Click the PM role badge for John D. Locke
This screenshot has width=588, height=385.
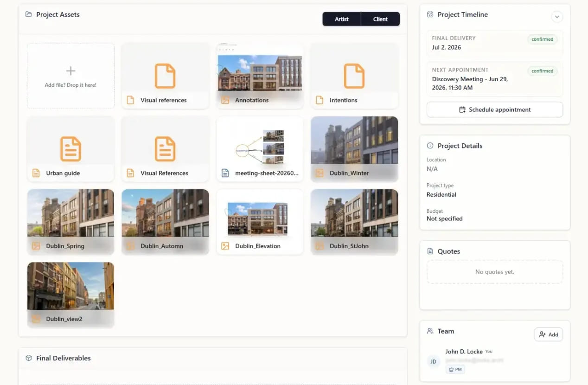(455, 369)
